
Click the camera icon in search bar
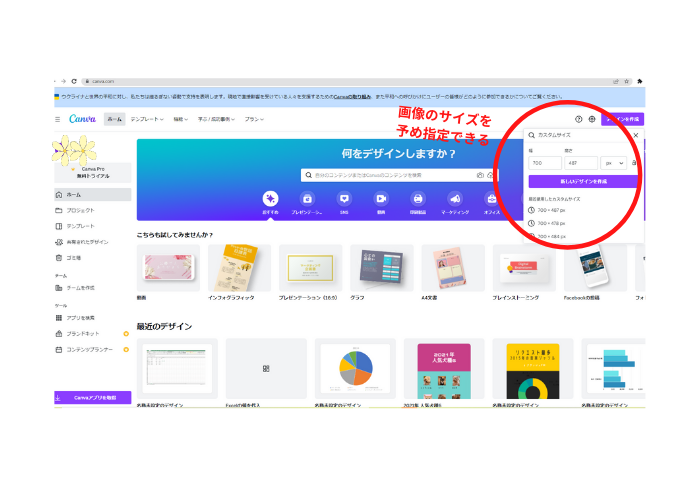[x=480, y=175]
